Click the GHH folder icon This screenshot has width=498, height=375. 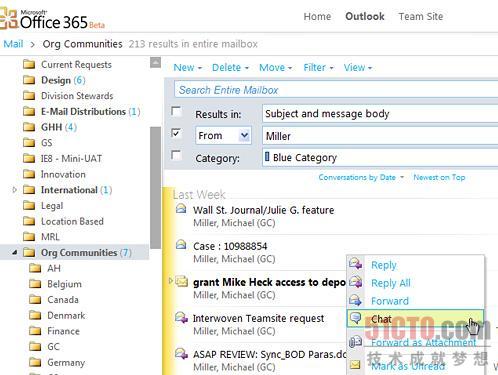29,127
